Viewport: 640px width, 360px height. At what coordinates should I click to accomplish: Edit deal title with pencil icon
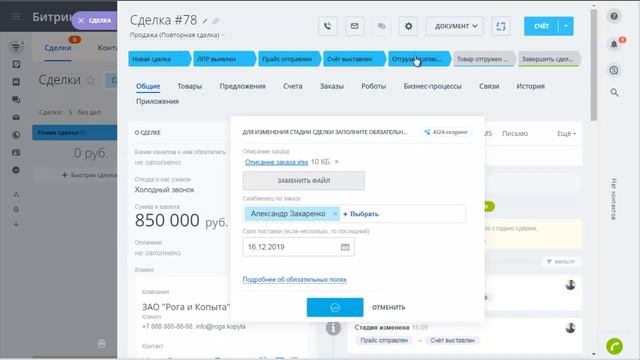pos(205,21)
